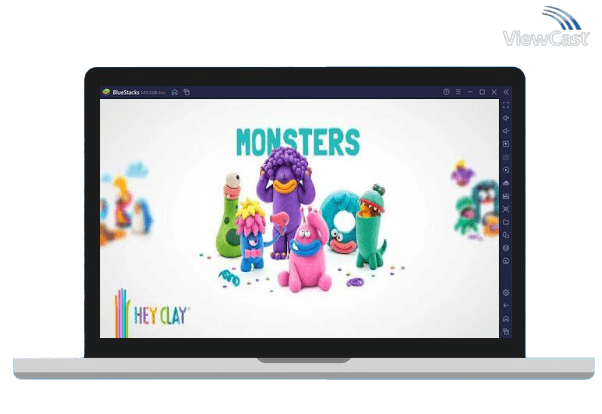The image size is (602, 414).
Task: Select the blurred set preview on left
Action: coord(126,204)
